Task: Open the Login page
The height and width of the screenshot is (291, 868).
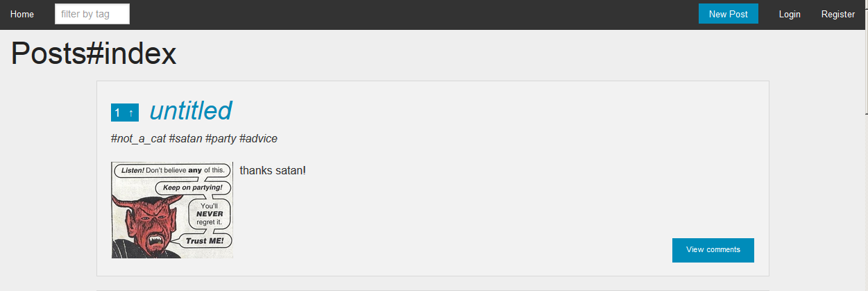Action: [x=790, y=14]
